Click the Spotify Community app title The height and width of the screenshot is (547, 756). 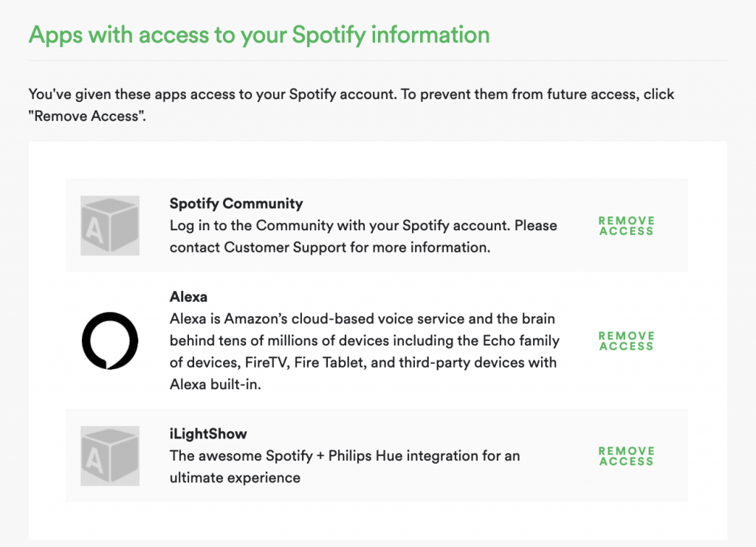[236, 204]
